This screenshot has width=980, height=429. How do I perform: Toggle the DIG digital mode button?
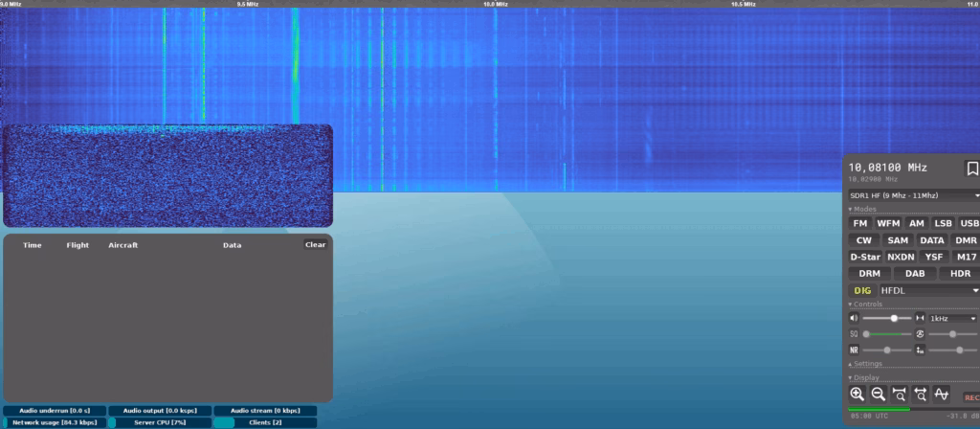click(x=861, y=290)
